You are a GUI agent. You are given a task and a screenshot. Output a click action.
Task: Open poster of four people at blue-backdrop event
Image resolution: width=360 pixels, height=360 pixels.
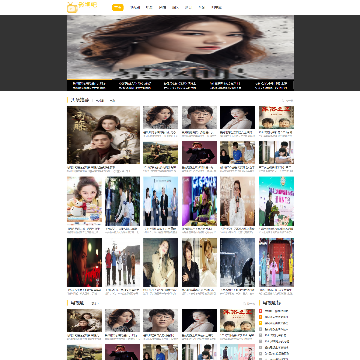(x=160, y=201)
